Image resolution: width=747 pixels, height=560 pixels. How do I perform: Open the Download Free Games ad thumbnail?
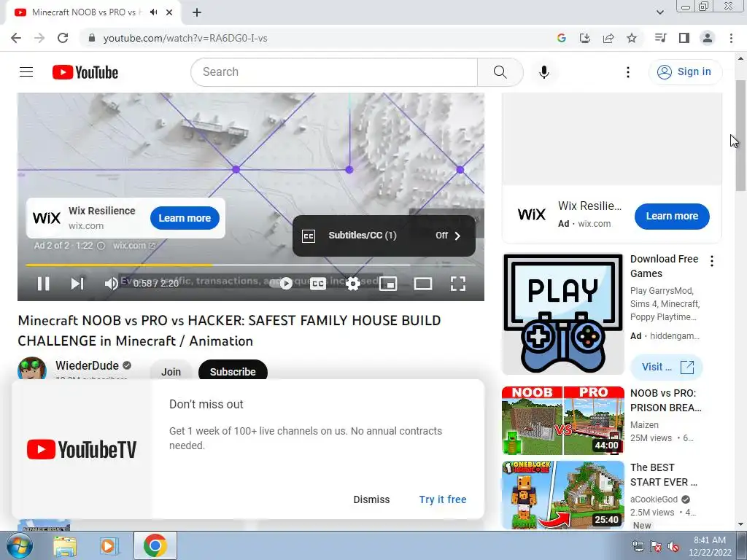(563, 314)
